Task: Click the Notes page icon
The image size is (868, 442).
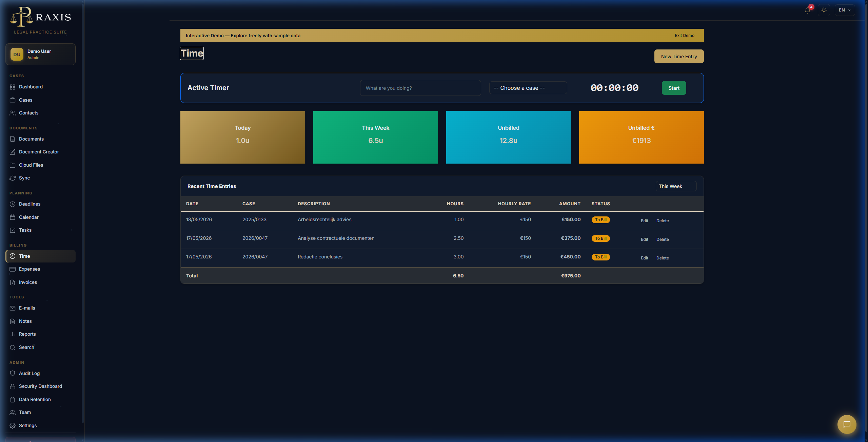Action: point(13,321)
